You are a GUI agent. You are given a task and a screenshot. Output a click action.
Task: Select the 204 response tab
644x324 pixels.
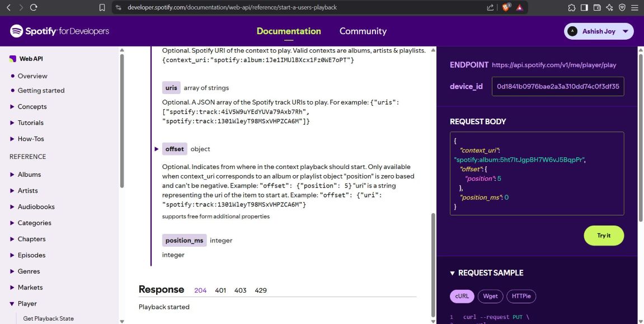[x=200, y=290]
